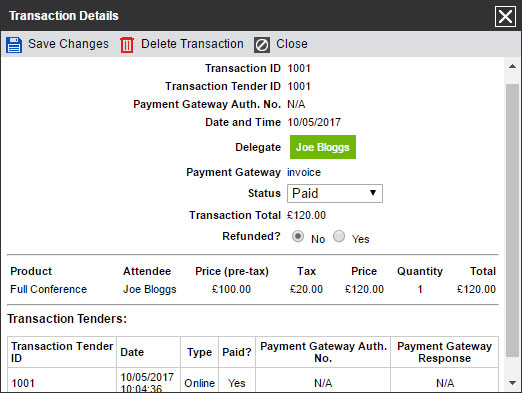522x393 pixels.
Task: Click Transaction Total £120.00 value
Action: (x=306, y=215)
